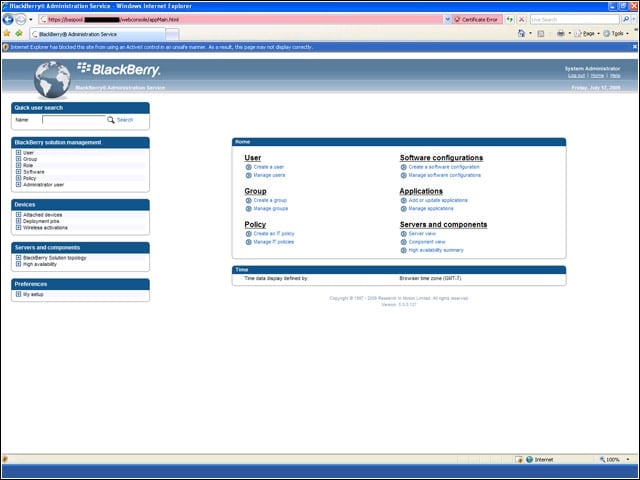The height and width of the screenshot is (480, 640).
Task: Close the ActiveX information bar
Action: 634,47
